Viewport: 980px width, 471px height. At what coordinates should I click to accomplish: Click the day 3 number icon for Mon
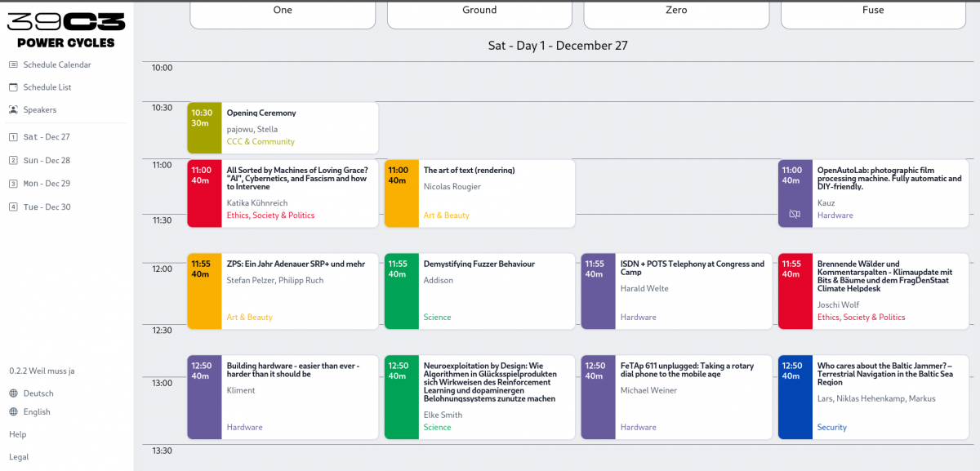tap(13, 184)
